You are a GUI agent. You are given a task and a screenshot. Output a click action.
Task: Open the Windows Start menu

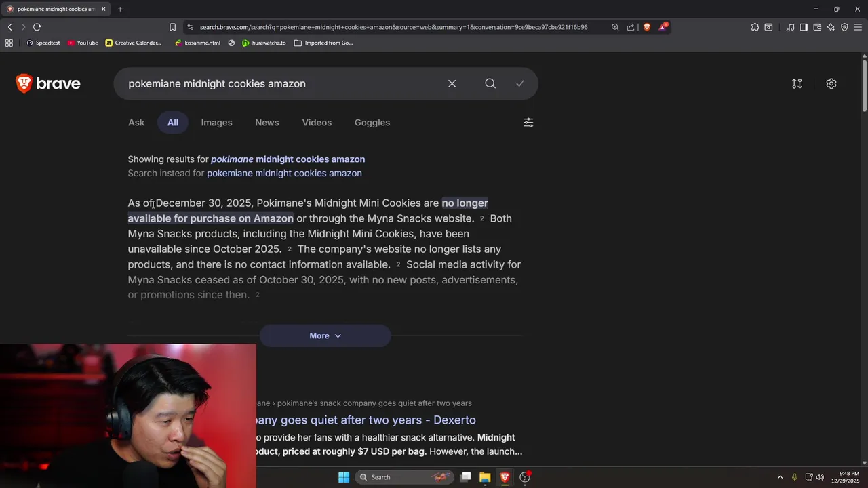(344, 477)
